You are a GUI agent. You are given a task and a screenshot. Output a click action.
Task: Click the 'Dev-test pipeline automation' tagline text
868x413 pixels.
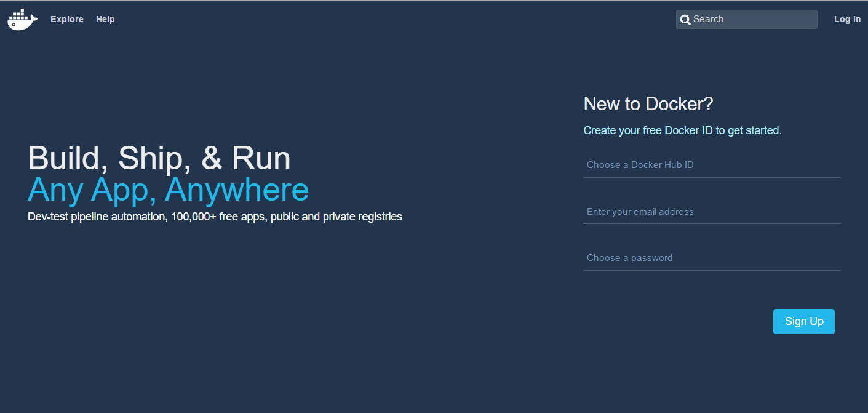click(x=215, y=217)
